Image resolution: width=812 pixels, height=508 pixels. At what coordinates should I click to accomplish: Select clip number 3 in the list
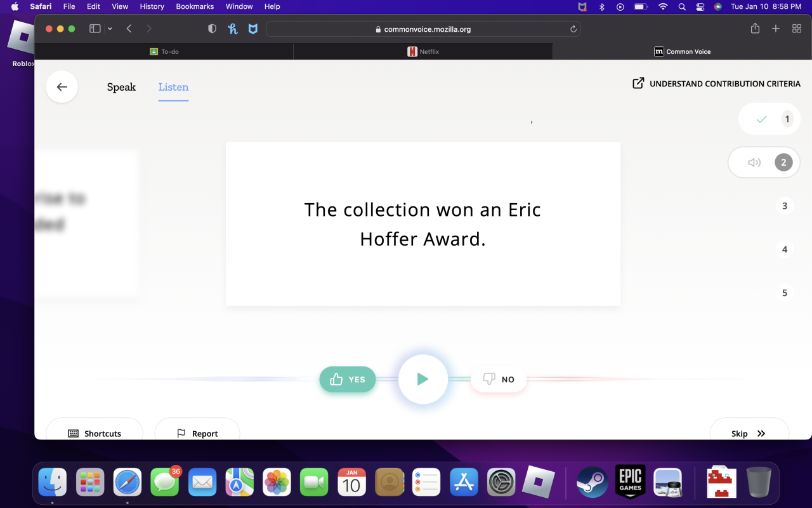pyautogui.click(x=785, y=206)
